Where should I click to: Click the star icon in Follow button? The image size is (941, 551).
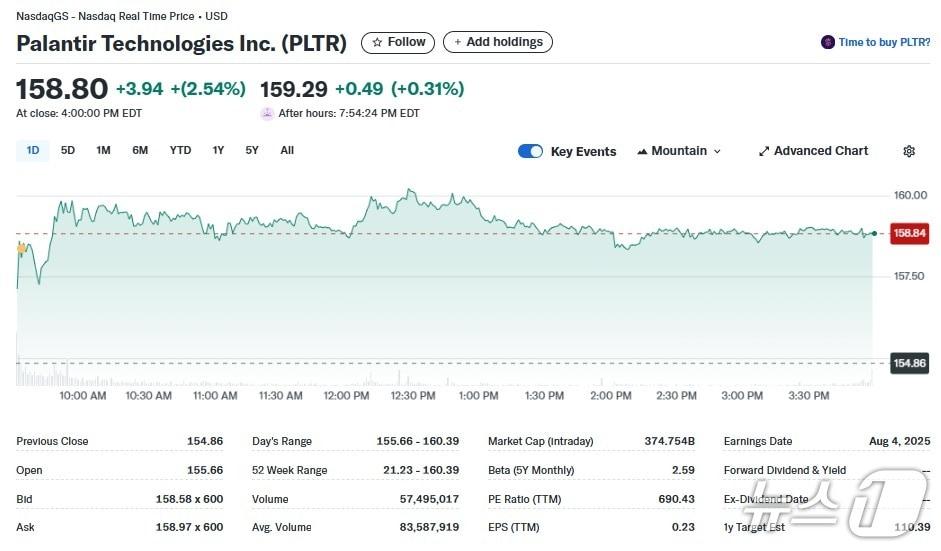377,42
